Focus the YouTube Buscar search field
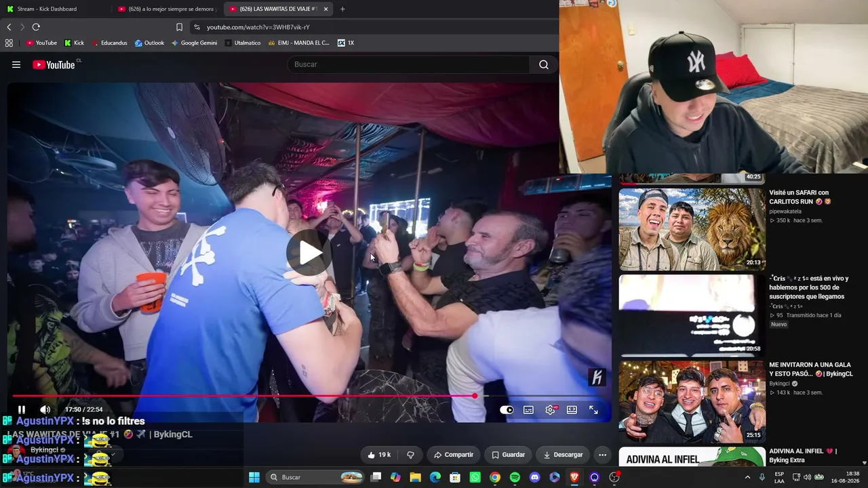This screenshot has width=868, height=488. click(408, 64)
